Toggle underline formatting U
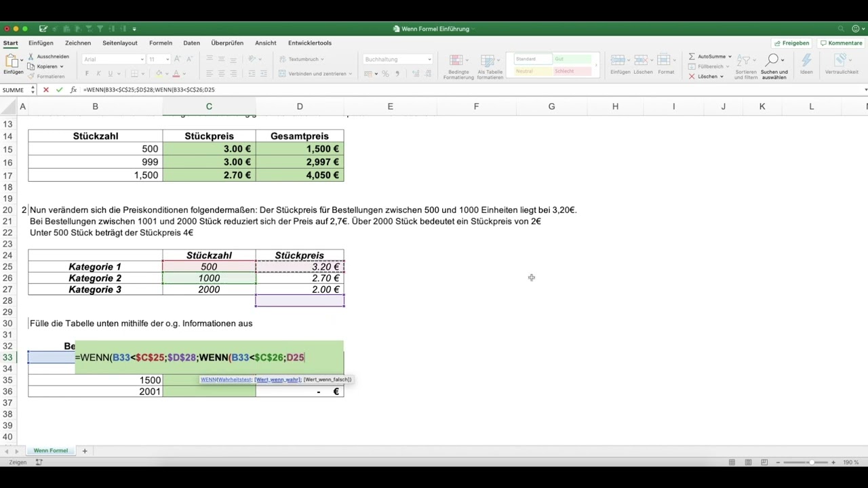This screenshot has height=488, width=868. 111,73
